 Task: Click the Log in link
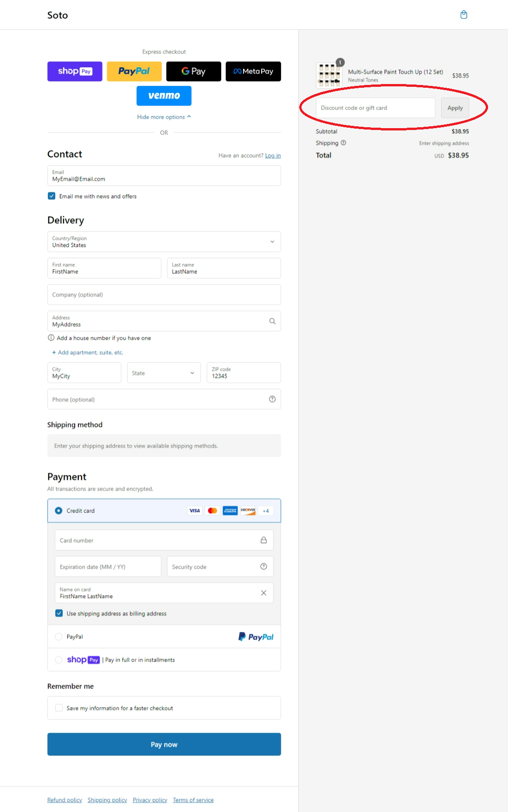click(x=273, y=156)
